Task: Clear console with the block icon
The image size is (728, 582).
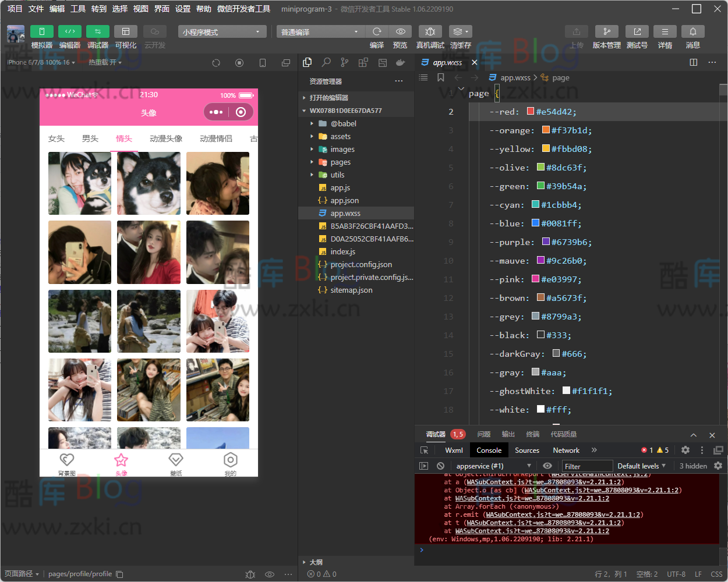Action: (x=440, y=466)
